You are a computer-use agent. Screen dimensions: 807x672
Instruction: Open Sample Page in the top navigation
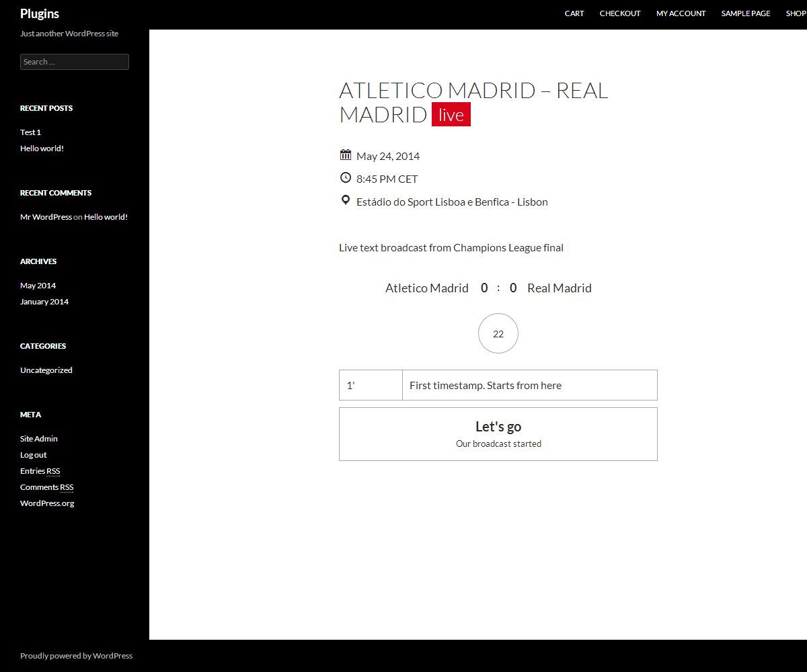click(746, 13)
